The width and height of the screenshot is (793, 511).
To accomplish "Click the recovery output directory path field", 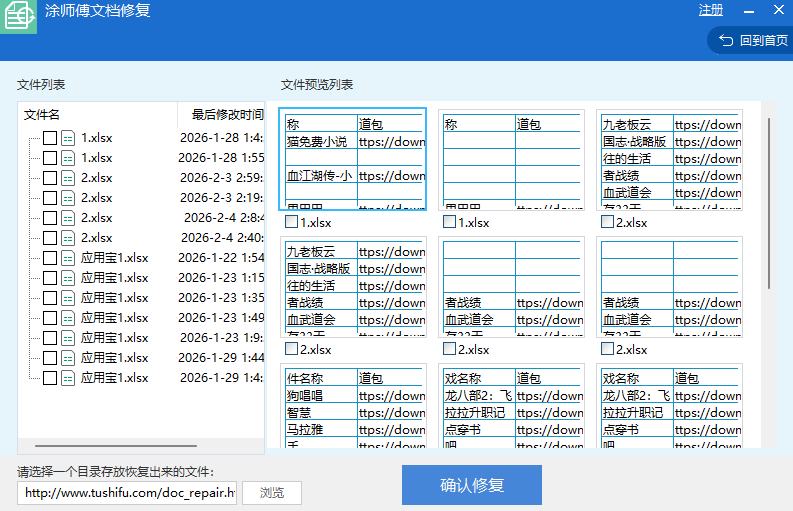I will coord(127,493).
